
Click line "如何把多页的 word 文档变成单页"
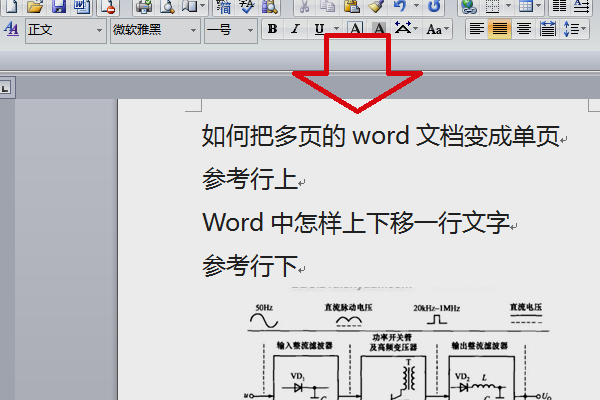click(x=381, y=136)
